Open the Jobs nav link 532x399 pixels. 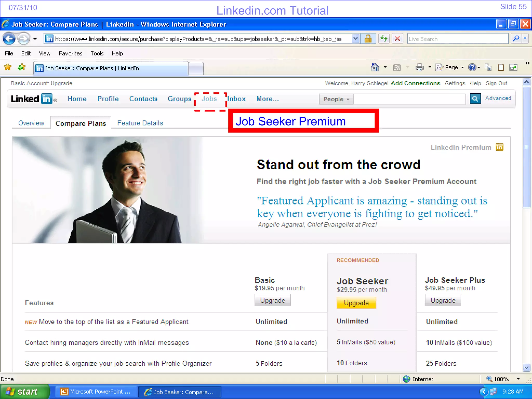[209, 99]
